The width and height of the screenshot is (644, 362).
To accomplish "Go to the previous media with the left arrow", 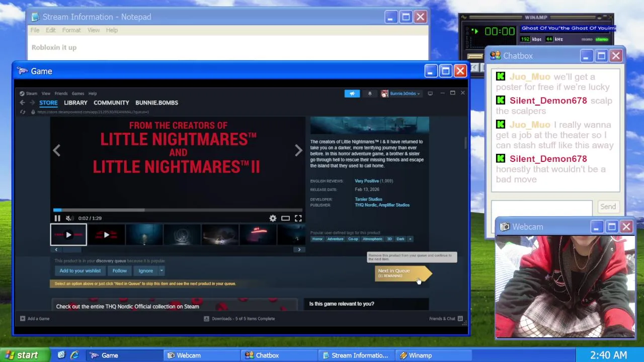I will coord(57,150).
